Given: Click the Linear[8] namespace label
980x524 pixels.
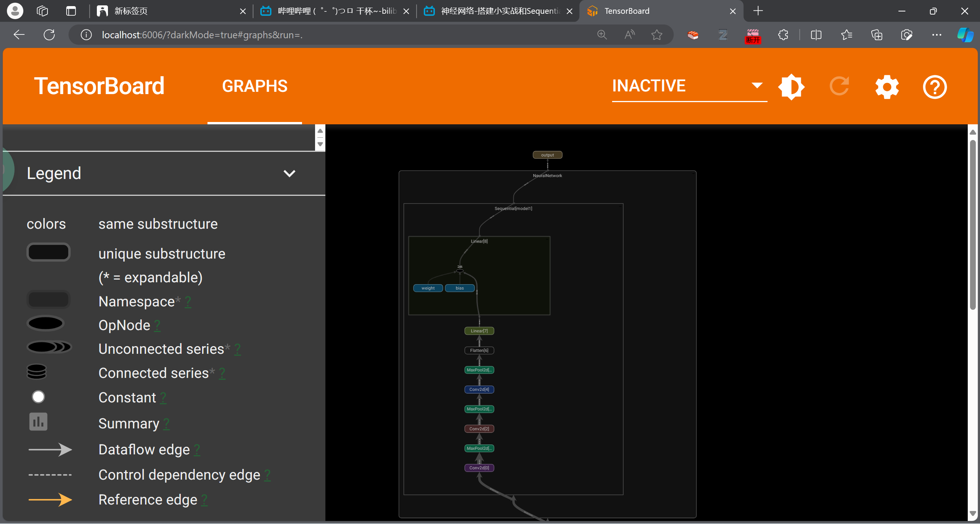Looking at the screenshot, I should point(479,241).
